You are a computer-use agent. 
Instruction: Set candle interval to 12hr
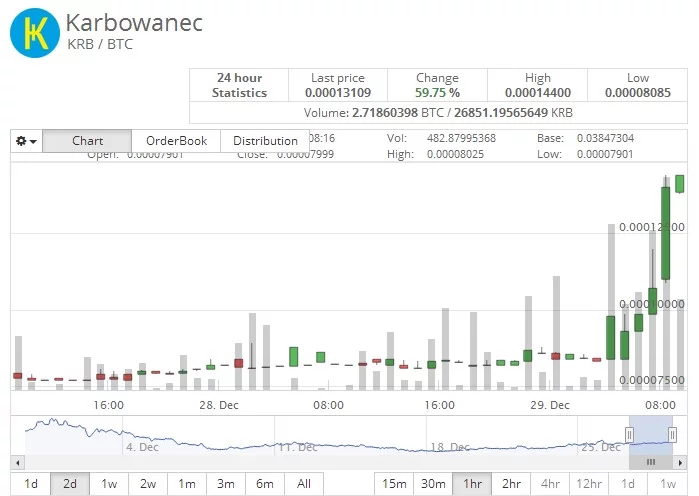tap(589, 484)
